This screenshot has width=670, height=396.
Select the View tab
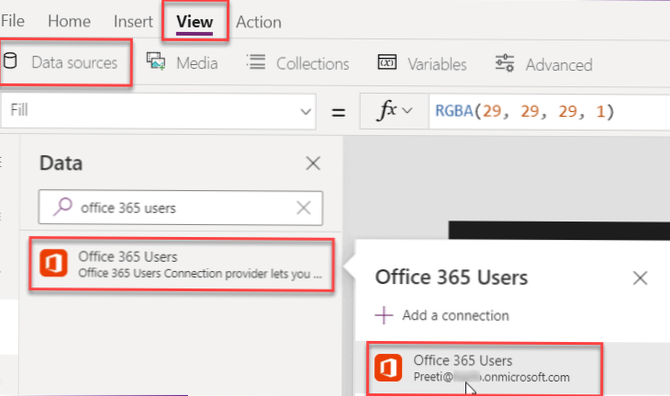click(194, 21)
